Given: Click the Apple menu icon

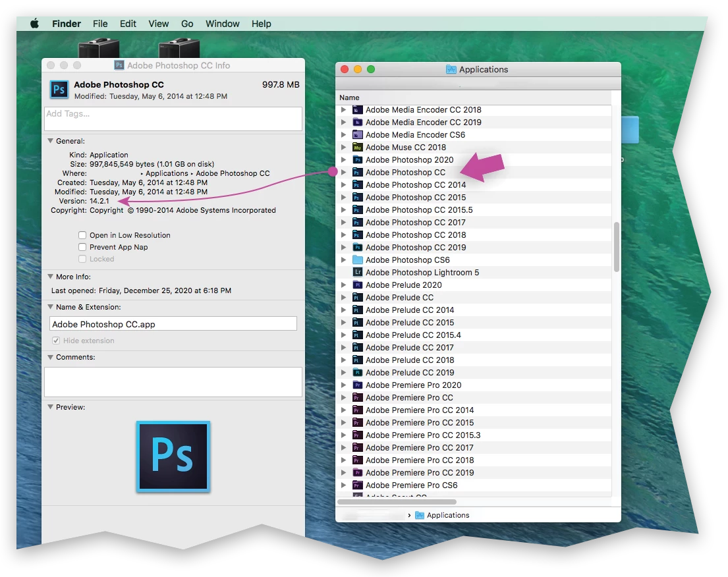Looking at the screenshot, I should [x=34, y=24].
